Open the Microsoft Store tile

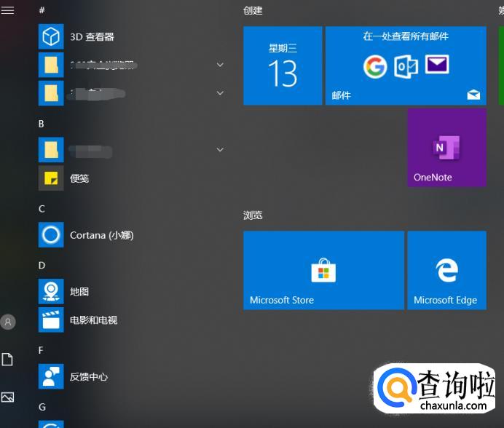[x=323, y=270]
